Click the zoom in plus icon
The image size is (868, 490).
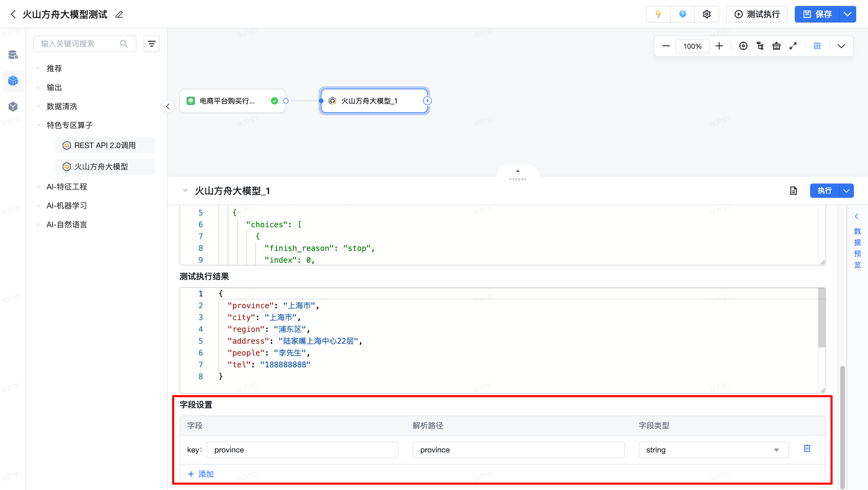[x=719, y=46]
